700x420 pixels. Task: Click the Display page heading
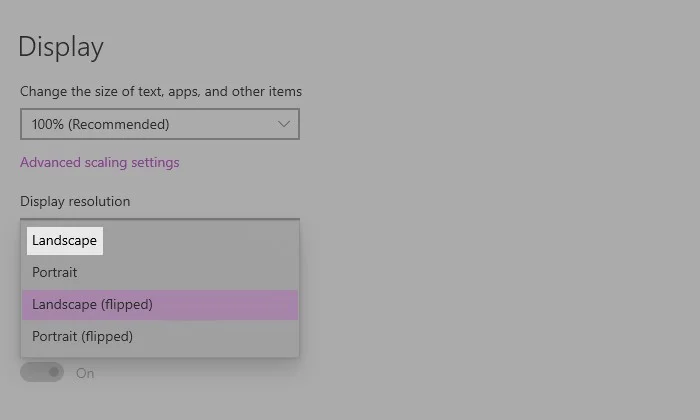point(61,47)
